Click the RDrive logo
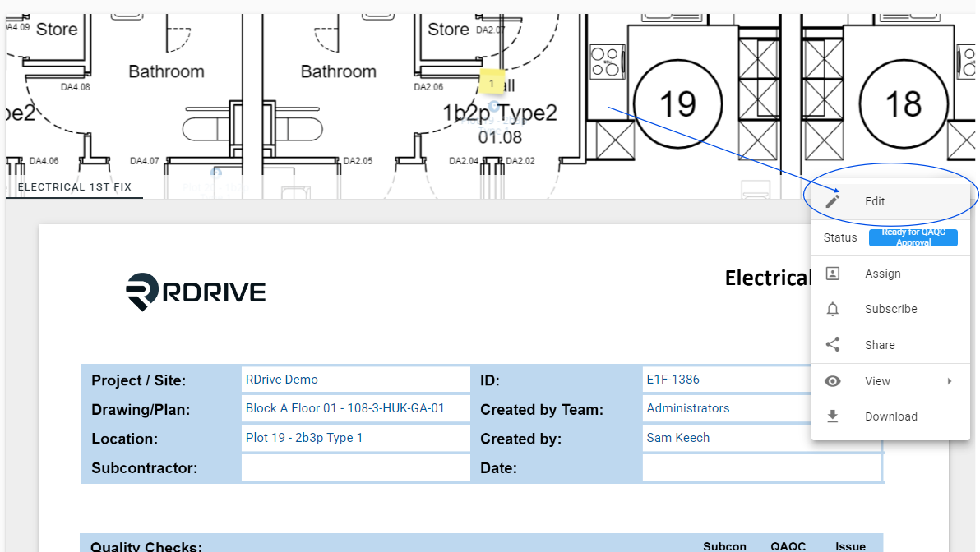980x552 pixels. point(196,292)
